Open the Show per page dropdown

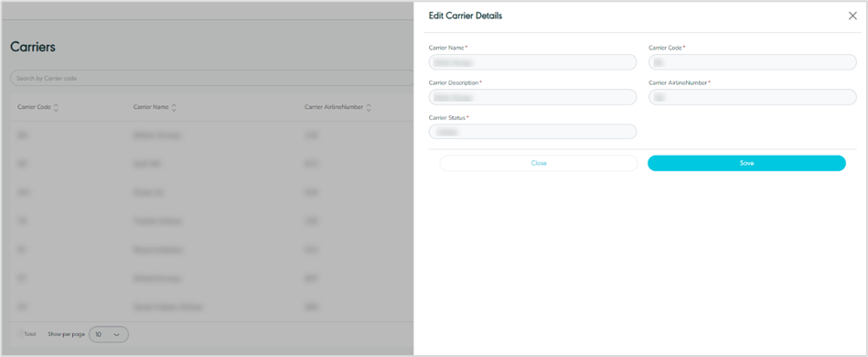coord(109,334)
